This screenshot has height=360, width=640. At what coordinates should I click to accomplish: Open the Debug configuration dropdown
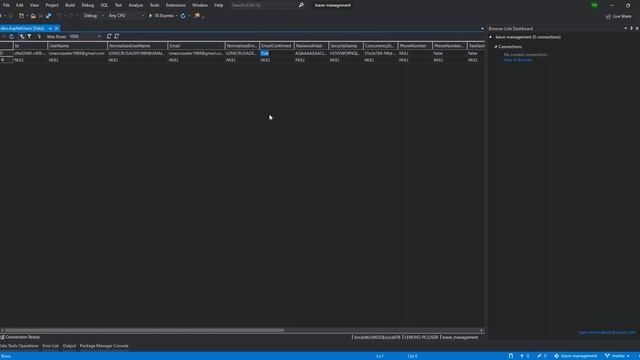coord(93,16)
